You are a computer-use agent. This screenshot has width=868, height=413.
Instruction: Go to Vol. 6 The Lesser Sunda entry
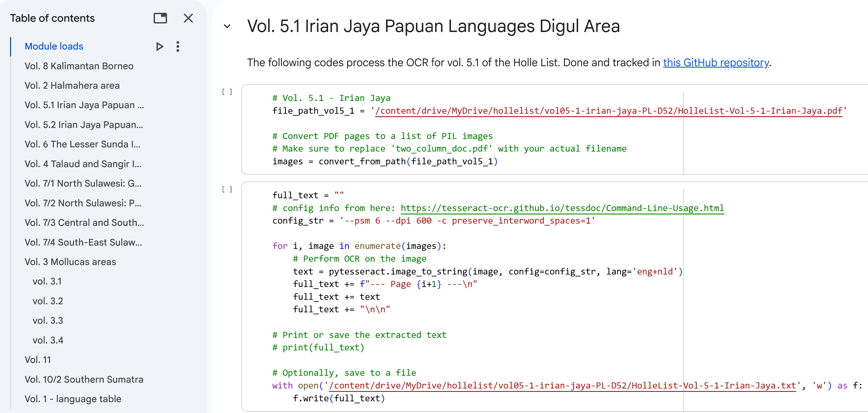point(82,144)
